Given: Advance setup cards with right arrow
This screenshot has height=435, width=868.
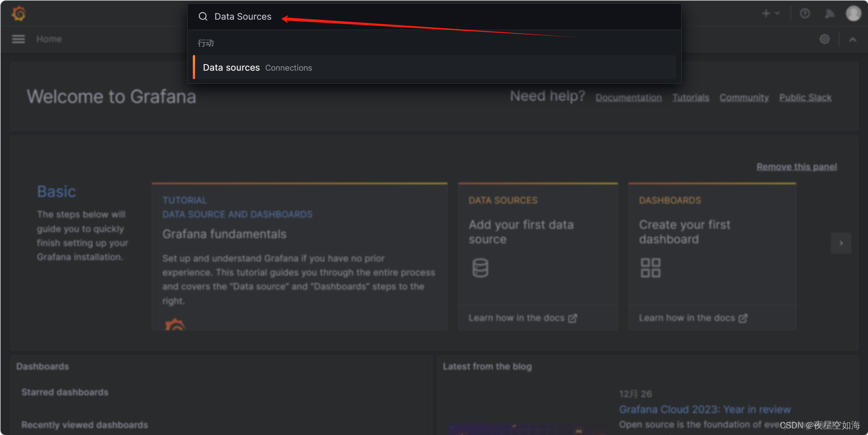Looking at the screenshot, I should pyautogui.click(x=841, y=243).
